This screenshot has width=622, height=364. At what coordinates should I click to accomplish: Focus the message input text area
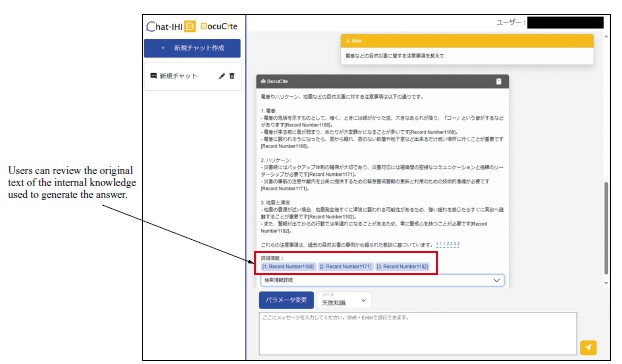tap(418, 333)
